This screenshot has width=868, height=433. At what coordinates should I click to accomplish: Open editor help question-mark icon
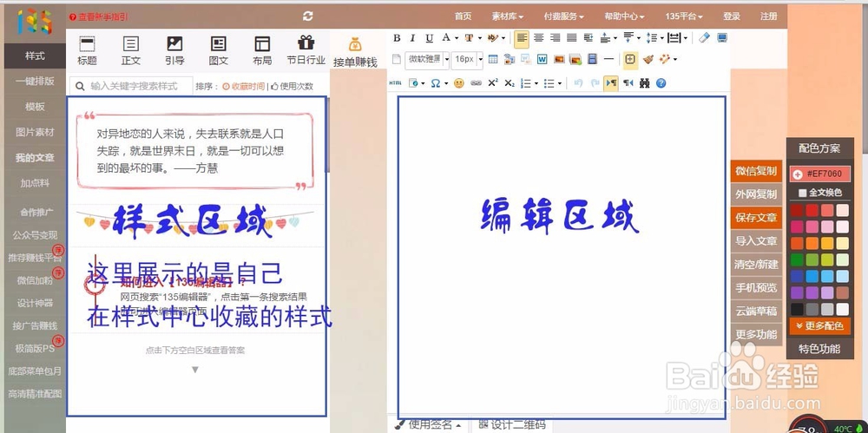click(661, 83)
